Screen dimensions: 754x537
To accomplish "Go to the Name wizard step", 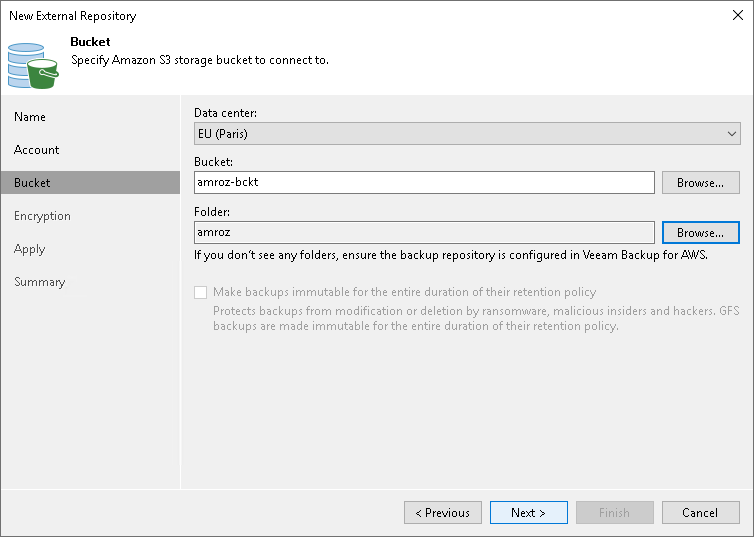I will tap(30, 117).
